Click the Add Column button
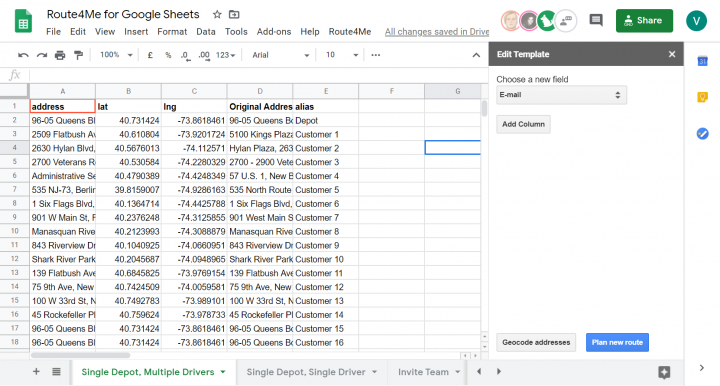Screen dimensions: 720x386 [523, 124]
